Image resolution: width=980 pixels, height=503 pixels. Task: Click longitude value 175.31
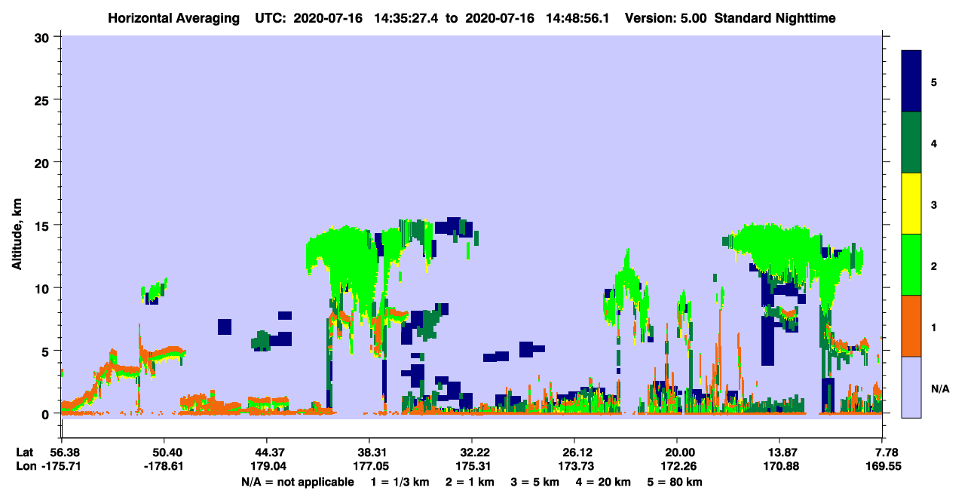tap(472, 467)
